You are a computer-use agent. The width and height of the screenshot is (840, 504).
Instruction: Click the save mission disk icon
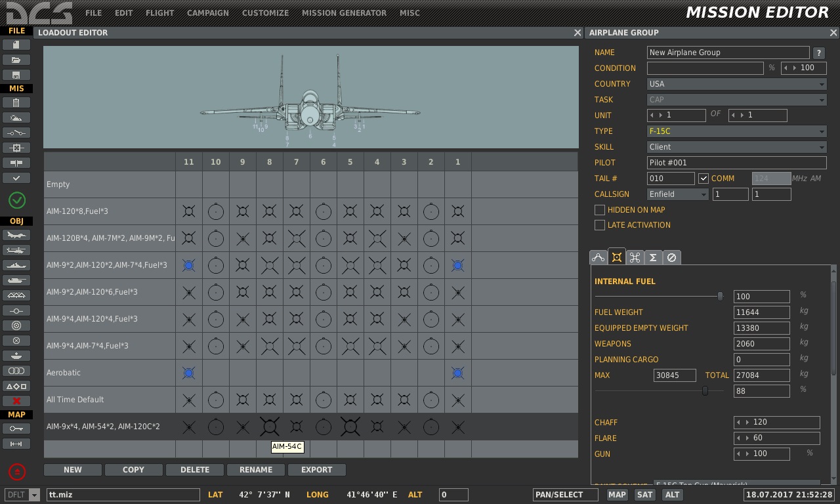pyautogui.click(x=16, y=75)
